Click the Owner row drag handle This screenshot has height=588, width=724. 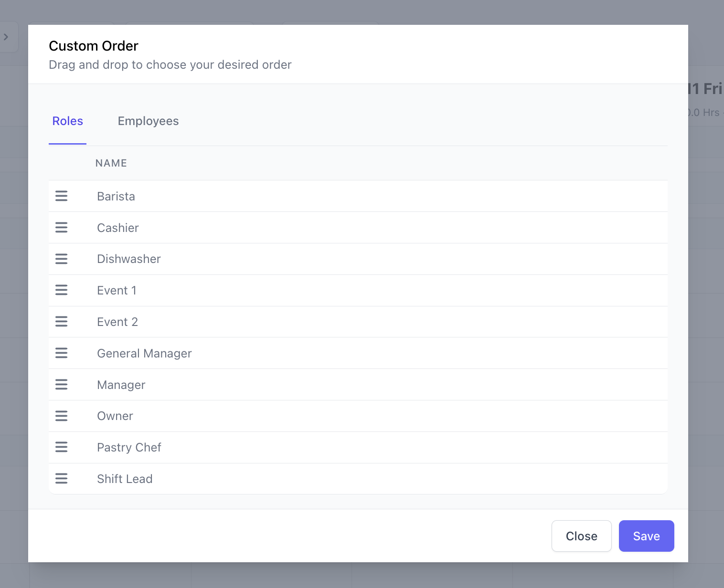(62, 416)
